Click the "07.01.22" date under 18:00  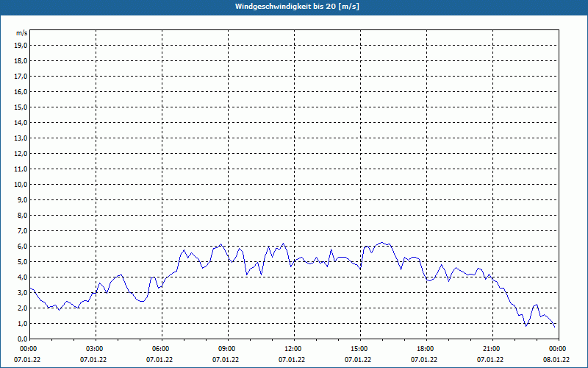point(424,360)
